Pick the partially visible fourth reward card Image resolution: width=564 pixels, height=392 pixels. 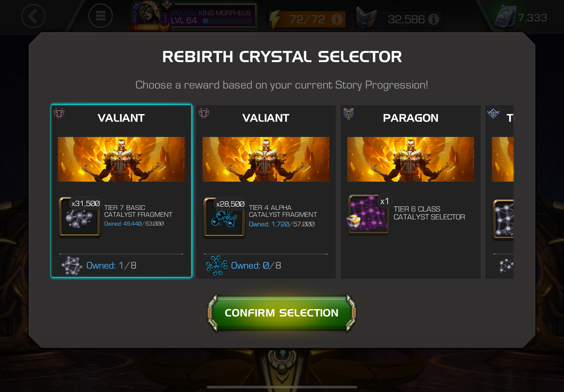click(500, 192)
